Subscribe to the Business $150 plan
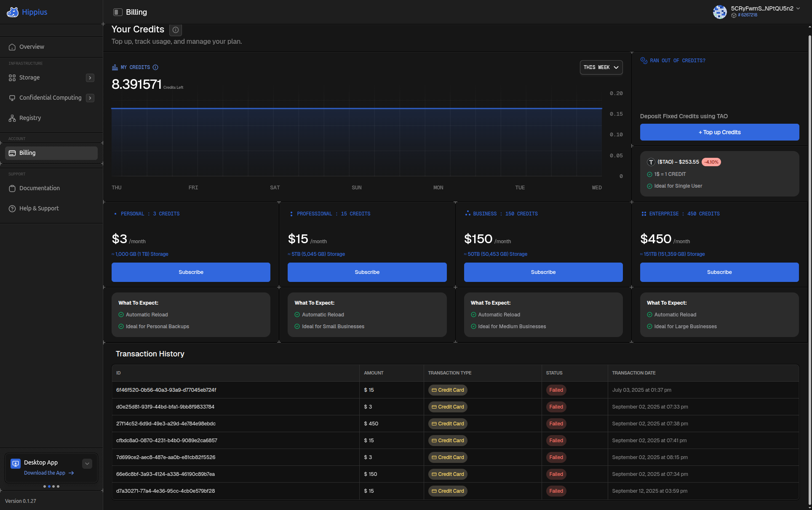The height and width of the screenshot is (510, 812). 543,272
